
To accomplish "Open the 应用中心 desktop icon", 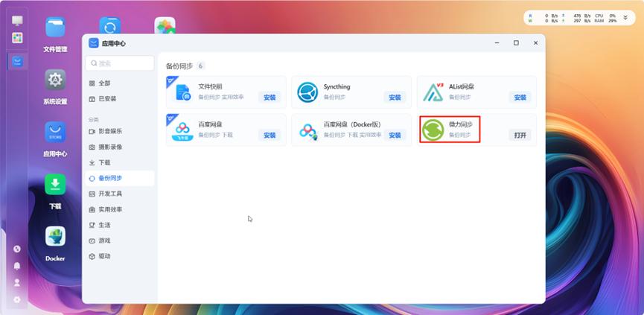I will [55, 133].
